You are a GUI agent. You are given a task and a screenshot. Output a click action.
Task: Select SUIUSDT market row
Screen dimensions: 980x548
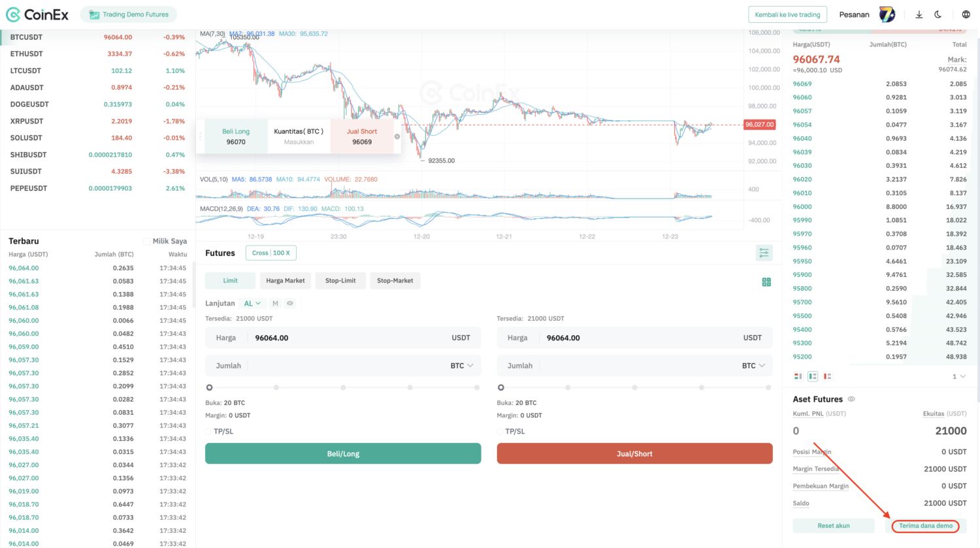coord(97,171)
